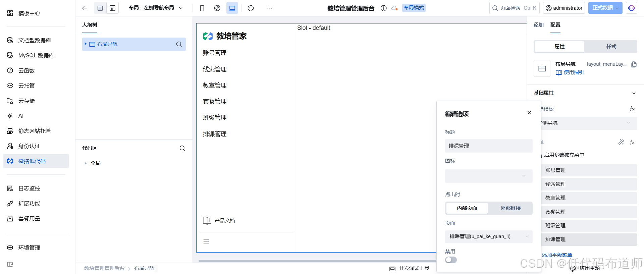Toggle the 禁用 switch
This screenshot has height=274, width=644.
451,260
